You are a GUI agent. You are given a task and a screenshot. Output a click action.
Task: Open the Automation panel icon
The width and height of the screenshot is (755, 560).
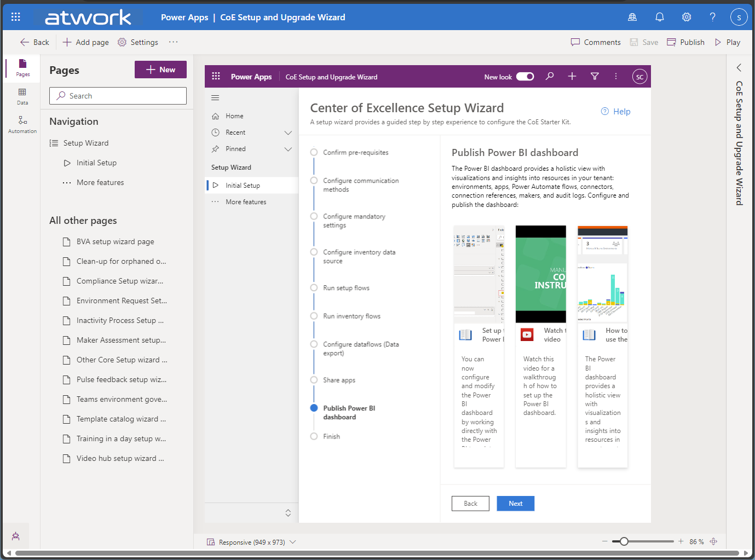pyautogui.click(x=22, y=124)
